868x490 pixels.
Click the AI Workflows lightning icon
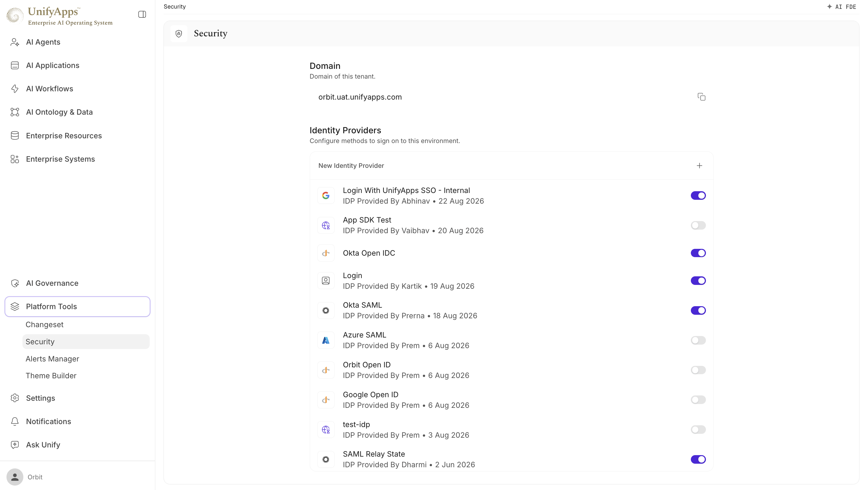tap(15, 89)
